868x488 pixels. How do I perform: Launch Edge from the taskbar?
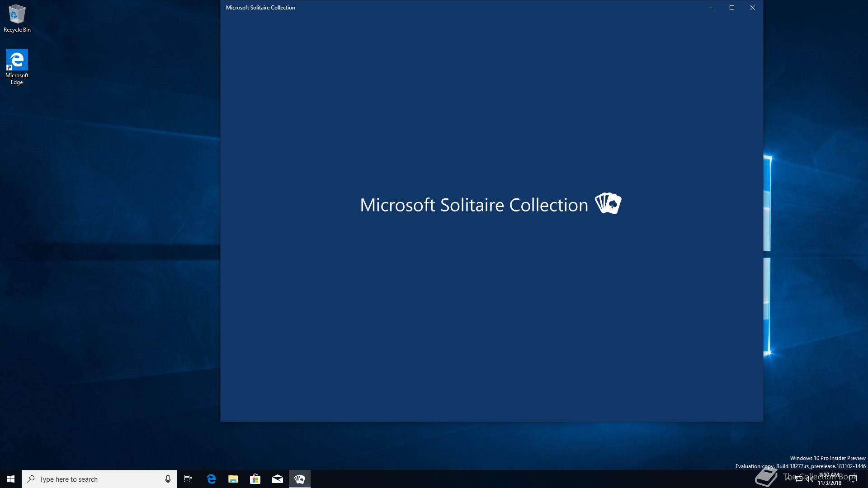[x=211, y=479]
